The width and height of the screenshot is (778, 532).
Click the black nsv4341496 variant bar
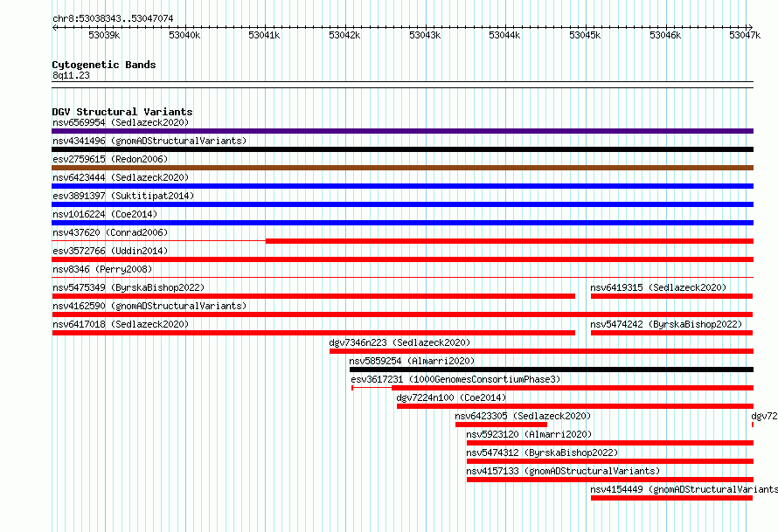pos(402,149)
